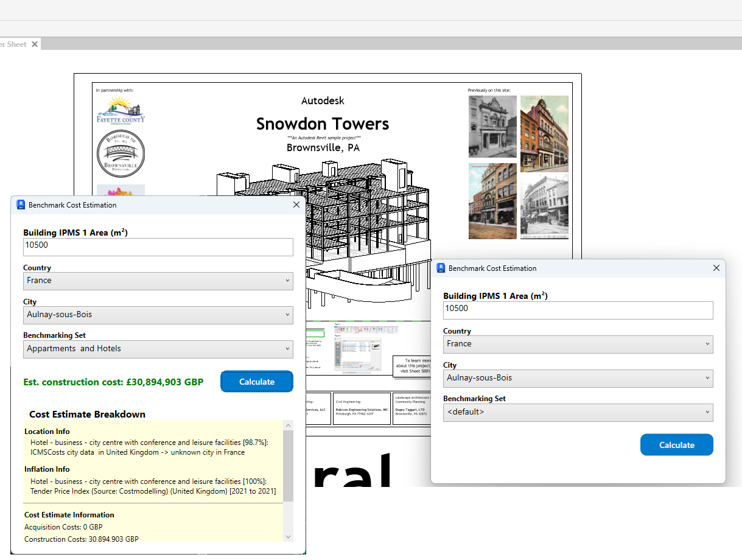Expand the City dropdown above Appartments and Hotels
Viewport: 742px width, 560px height.
click(x=158, y=315)
